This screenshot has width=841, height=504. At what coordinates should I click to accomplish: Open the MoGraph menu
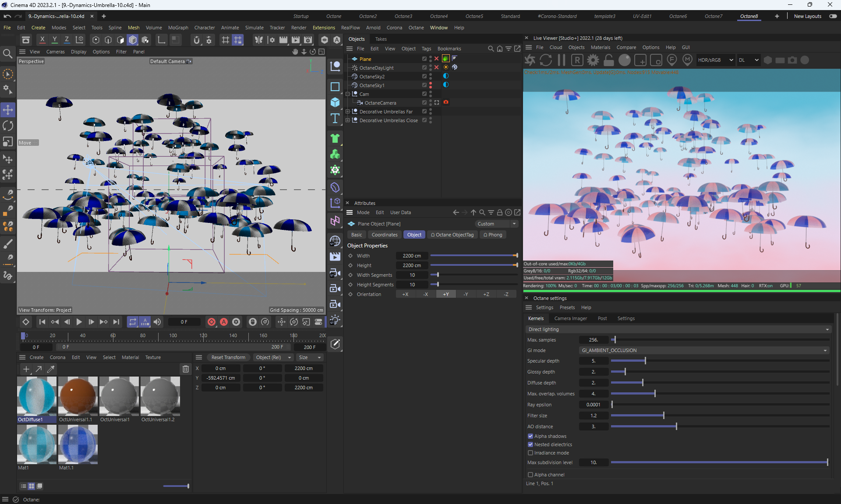pyautogui.click(x=178, y=28)
